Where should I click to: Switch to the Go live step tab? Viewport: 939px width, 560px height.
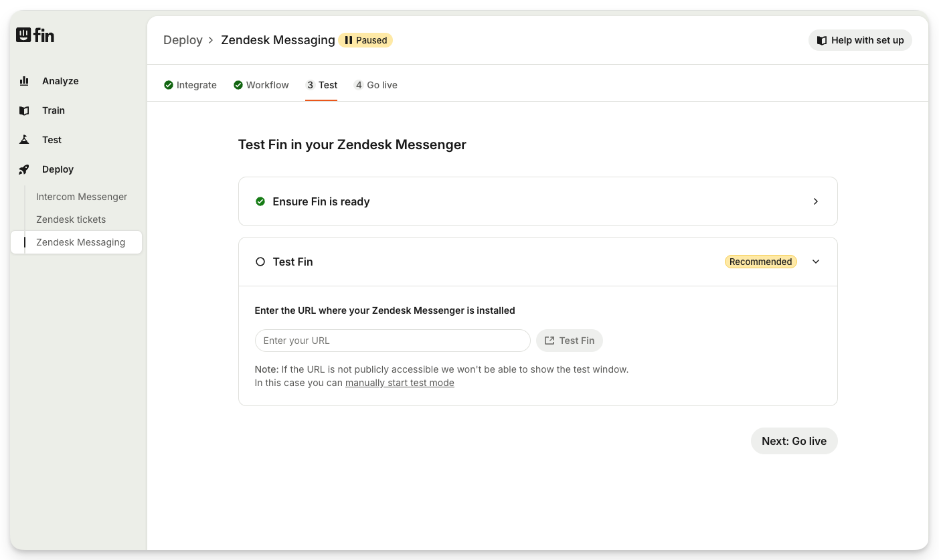coord(375,85)
